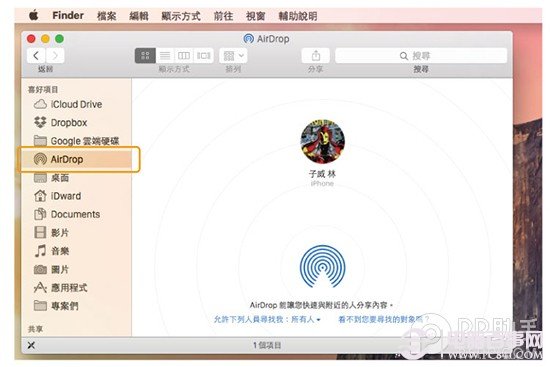Open the 顯示方式 menu

click(x=181, y=16)
